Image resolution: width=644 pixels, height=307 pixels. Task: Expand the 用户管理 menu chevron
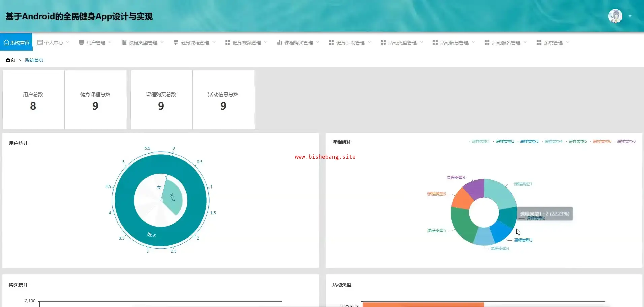click(110, 42)
